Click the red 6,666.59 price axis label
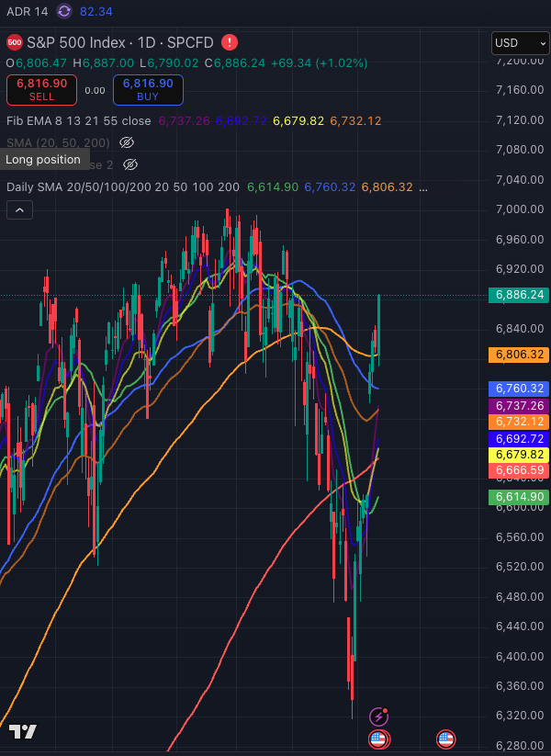 [x=519, y=470]
